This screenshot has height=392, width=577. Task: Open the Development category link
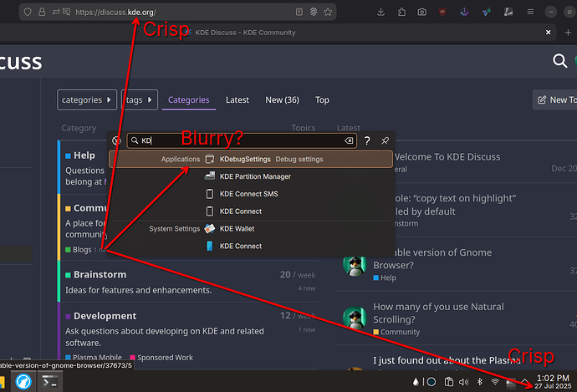tap(105, 316)
